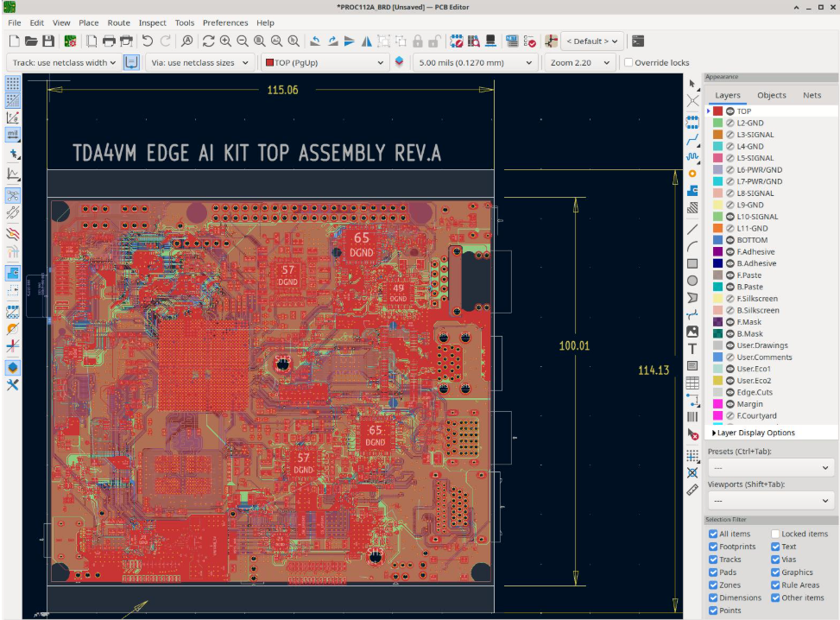Select the arrow selection tool
Image resolution: width=840 pixels, height=620 pixels.
pos(692,84)
